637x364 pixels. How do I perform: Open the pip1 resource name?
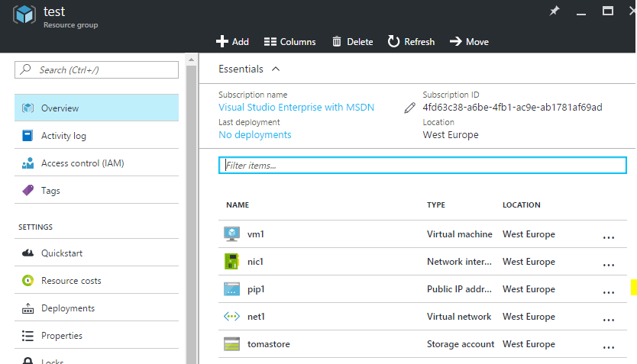(x=256, y=289)
